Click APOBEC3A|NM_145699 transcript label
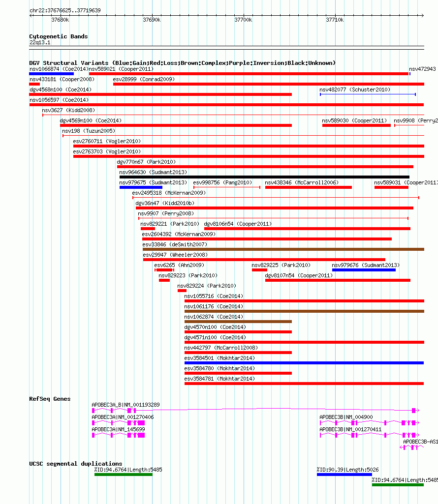The width and height of the screenshot is (438, 504). (118, 429)
